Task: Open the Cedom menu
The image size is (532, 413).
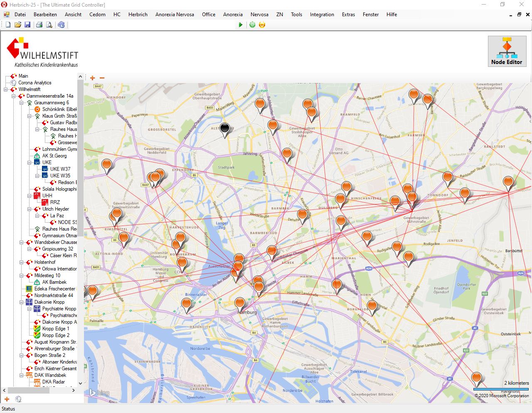Action: coord(97,15)
